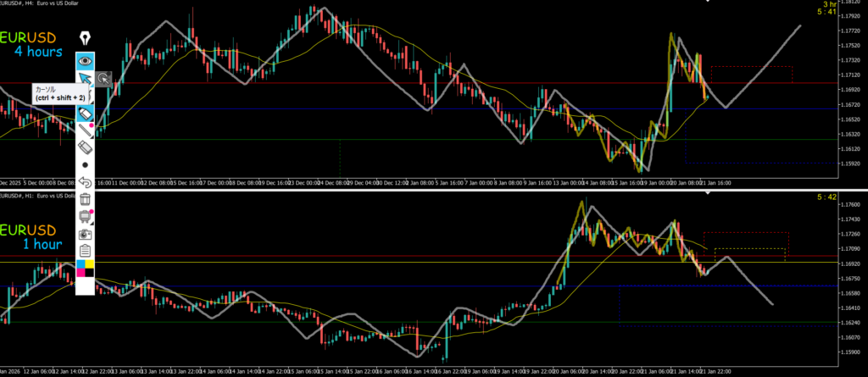Select the blue cursor arrow tool
The image size is (868, 377).
point(85,79)
